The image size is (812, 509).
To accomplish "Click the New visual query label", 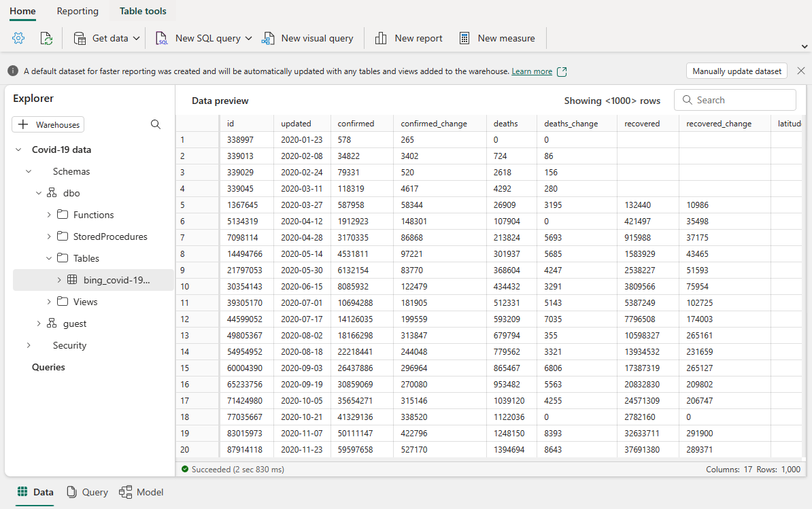I will click(x=317, y=38).
